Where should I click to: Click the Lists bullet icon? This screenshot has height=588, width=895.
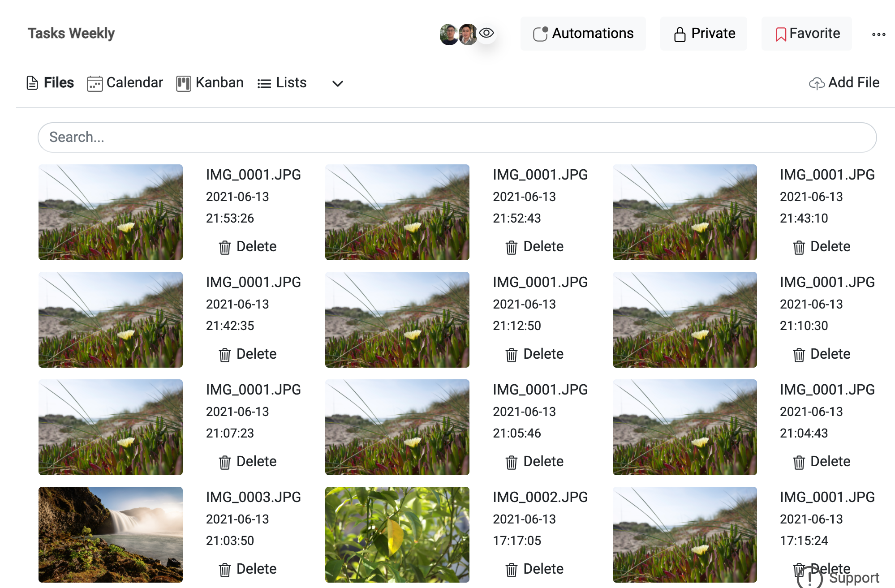(x=264, y=83)
